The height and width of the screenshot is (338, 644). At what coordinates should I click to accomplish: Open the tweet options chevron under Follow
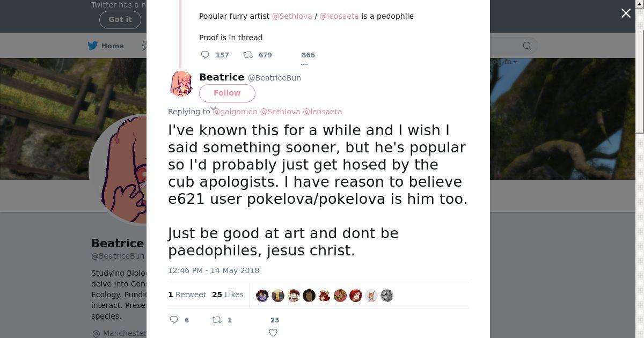(213, 108)
